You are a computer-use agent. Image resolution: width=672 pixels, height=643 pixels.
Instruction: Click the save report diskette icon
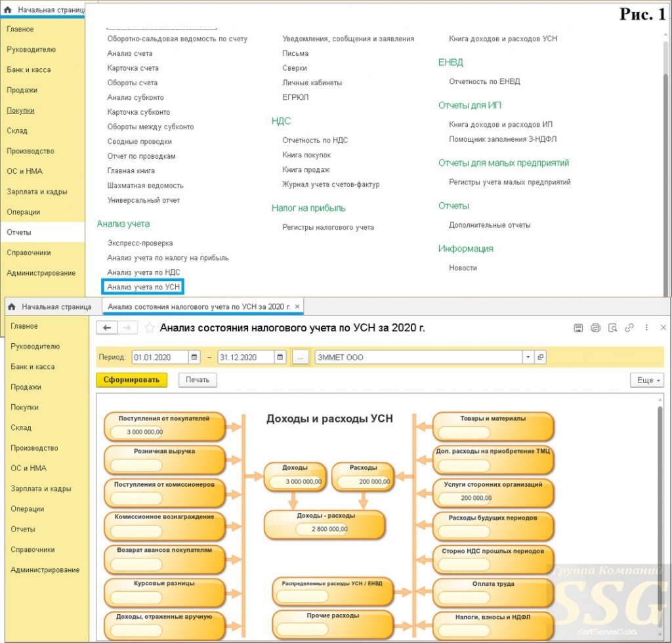click(x=578, y=328)
